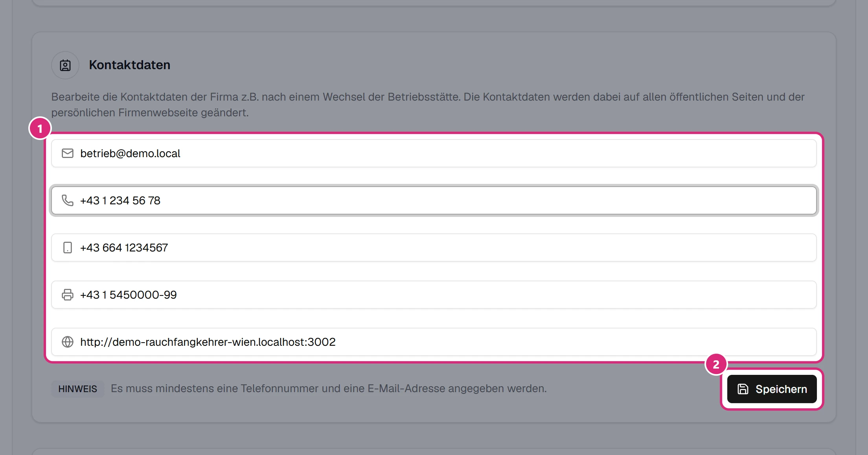
Task: Click the Kontaktdaten heading
Action: pyautogui.click(x=130, y=65)
